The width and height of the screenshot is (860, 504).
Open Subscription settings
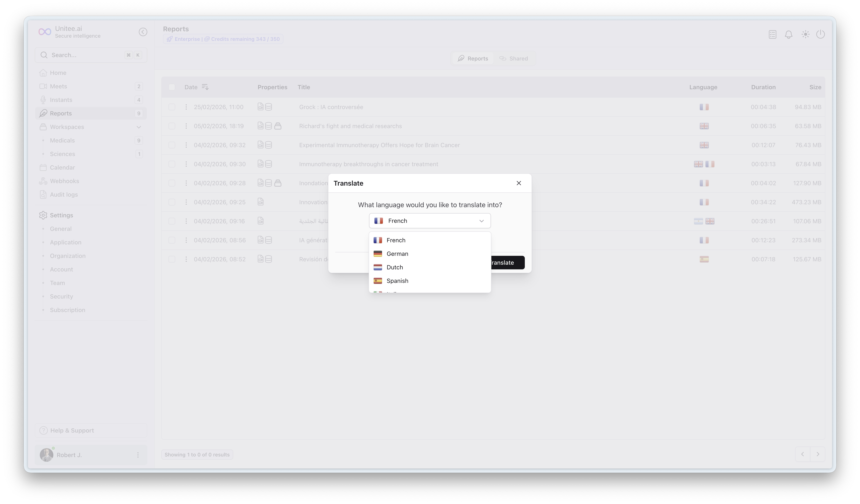(x=68, y=310)
